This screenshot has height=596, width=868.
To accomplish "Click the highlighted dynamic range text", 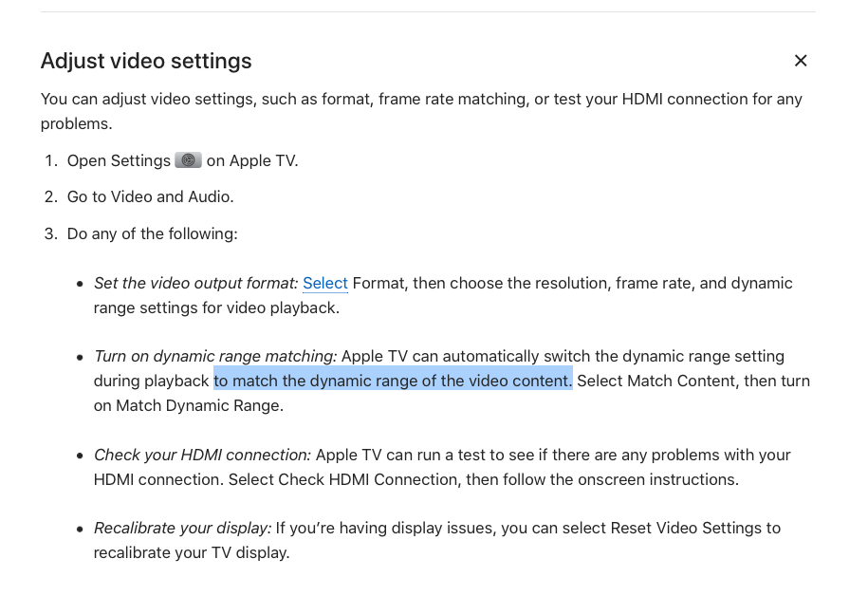I will [x=393, y=381].
